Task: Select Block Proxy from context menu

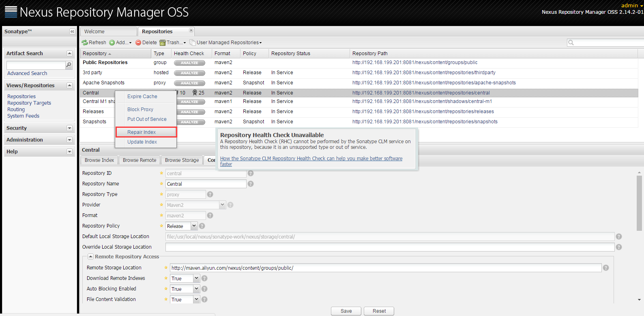Action: coord(146,110)
